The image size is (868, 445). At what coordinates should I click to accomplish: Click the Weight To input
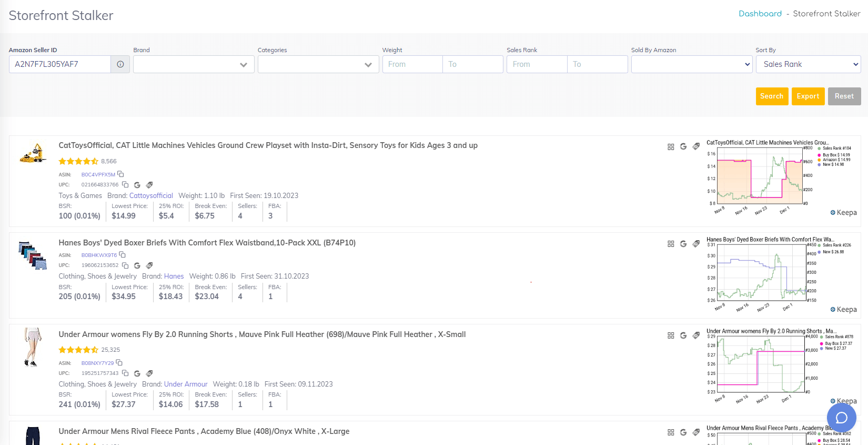(473, 64)
